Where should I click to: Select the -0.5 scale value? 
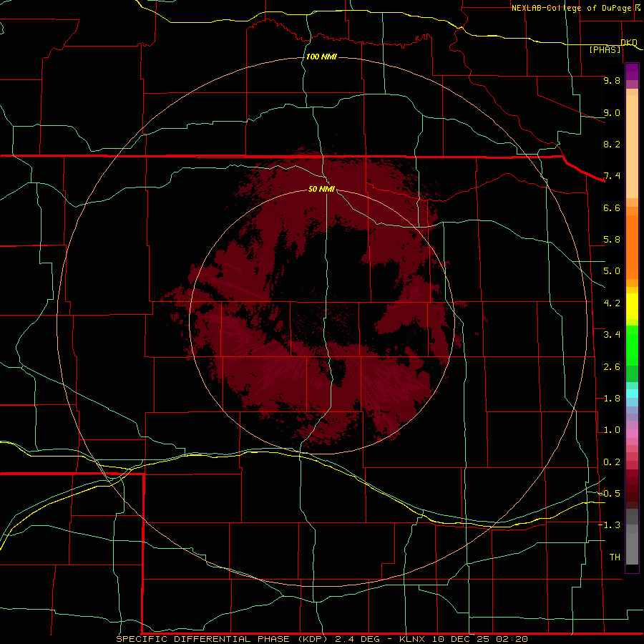coord(610,494)
